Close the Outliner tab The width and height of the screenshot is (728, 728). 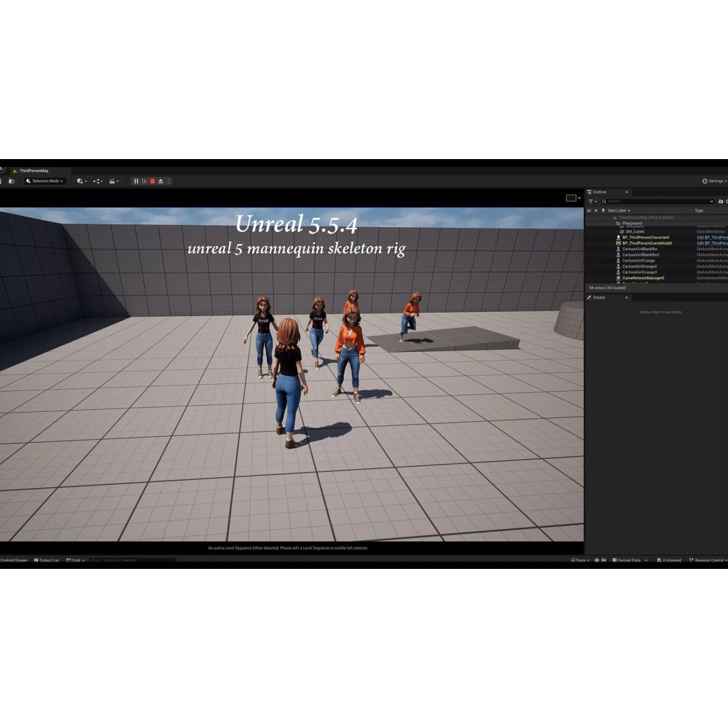tap(626, 192)
